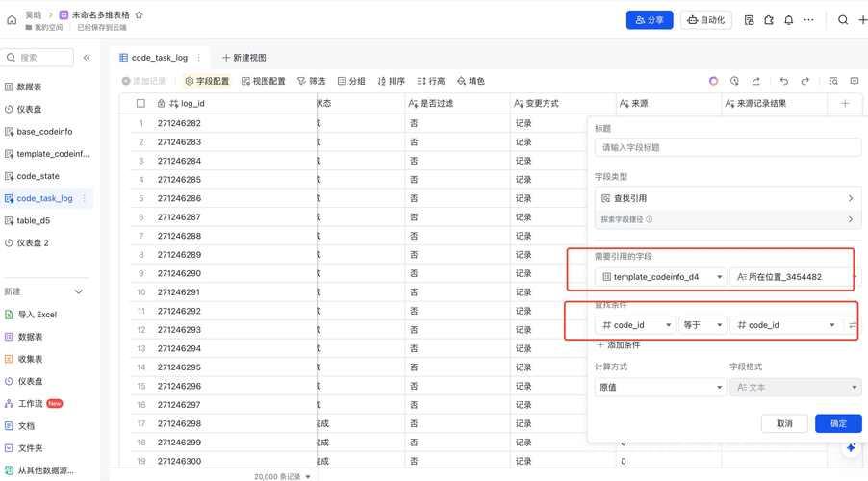The width and height of the screenshot is (868, 481).
Task: Open the bell notifications icon
Action: point(788,20)
